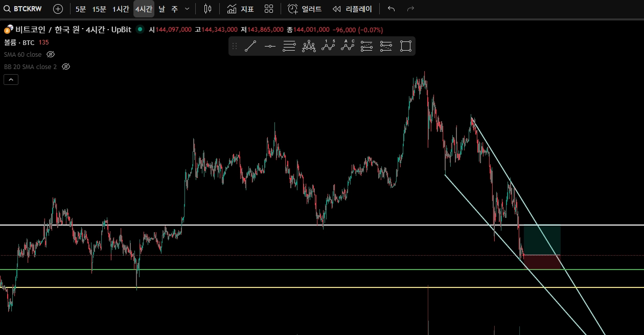
Task: Click the volume value 135
Action: pyautogui.click(x=43, y=42)
